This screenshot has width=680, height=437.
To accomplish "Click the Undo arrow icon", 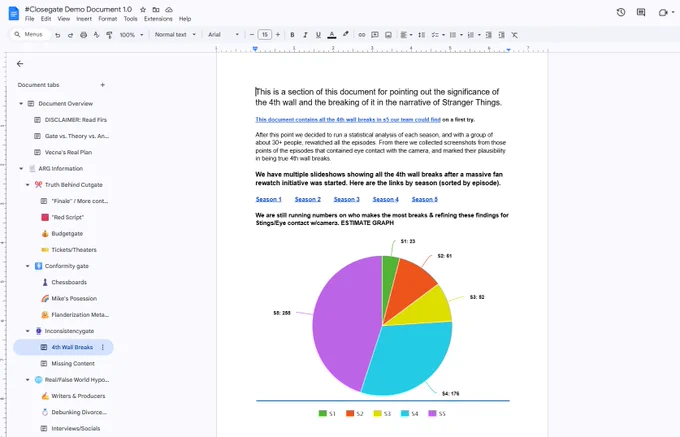I will coord(57,35).
